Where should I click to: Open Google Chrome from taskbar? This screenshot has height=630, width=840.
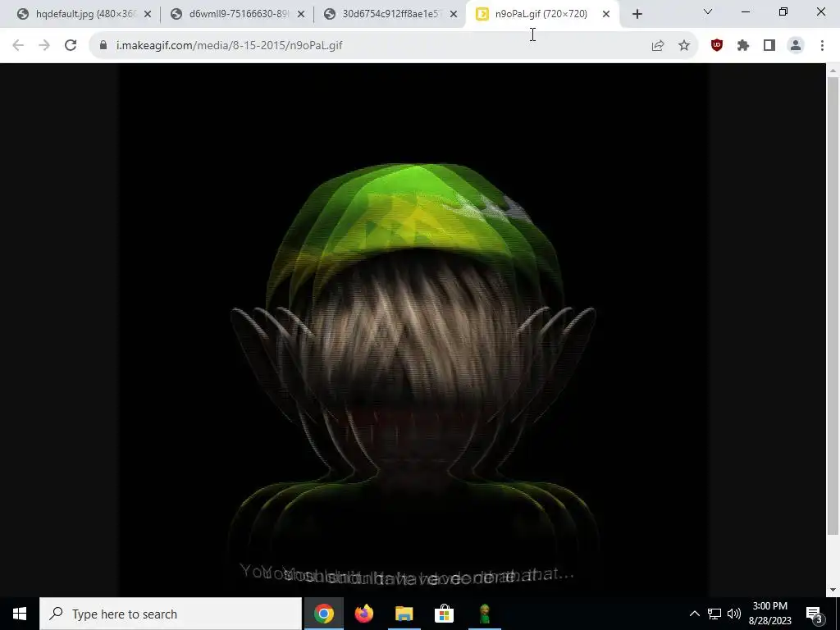(x=323, y=614)
